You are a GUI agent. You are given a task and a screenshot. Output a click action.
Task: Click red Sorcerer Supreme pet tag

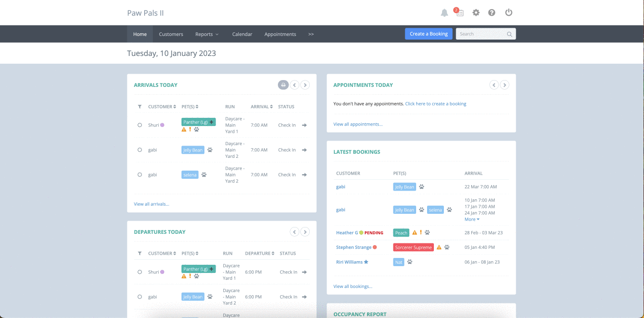pyautogui.click(x=413, y=247)
